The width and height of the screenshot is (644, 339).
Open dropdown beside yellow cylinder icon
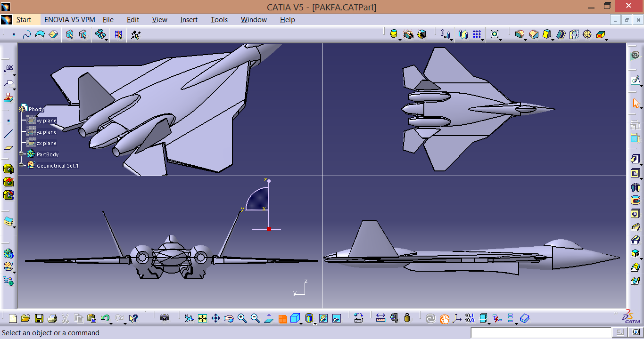click(x=400, y=40)
